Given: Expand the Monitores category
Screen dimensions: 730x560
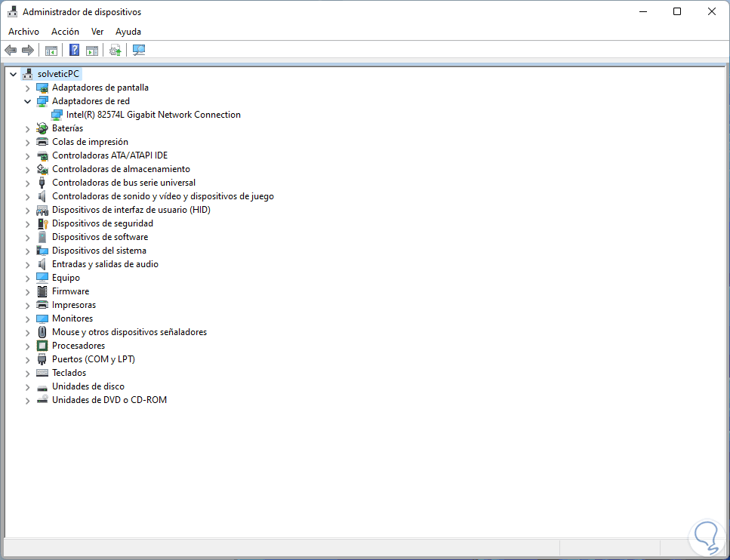Looking at the screenshot, I should click(x=27, y=319).
